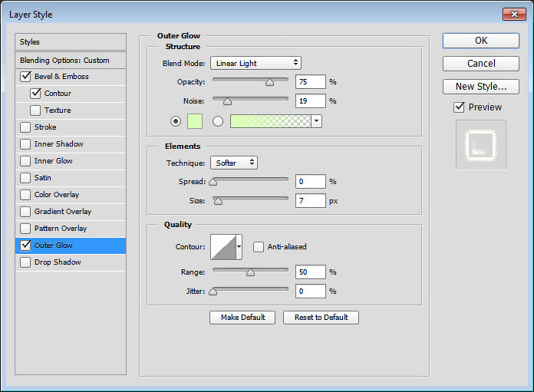Enable the Color Overlay checkbox
Image resolution: width=534 pixels, height=392 pixels.
25,195
